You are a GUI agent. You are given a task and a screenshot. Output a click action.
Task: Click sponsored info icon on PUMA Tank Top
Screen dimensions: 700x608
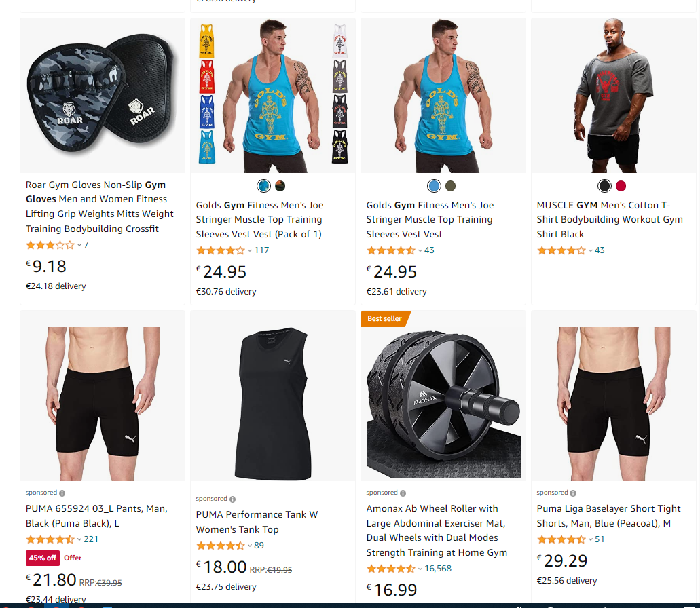[233, 499]
